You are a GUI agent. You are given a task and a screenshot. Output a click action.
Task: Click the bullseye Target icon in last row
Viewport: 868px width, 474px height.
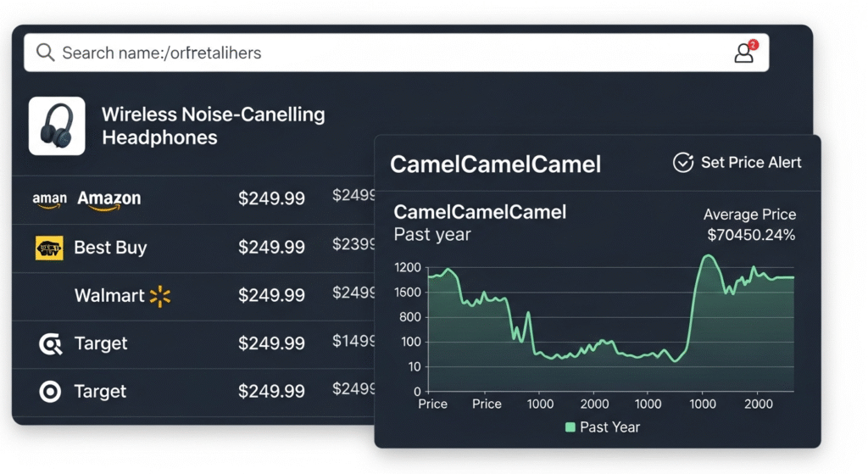click(50, 391)
